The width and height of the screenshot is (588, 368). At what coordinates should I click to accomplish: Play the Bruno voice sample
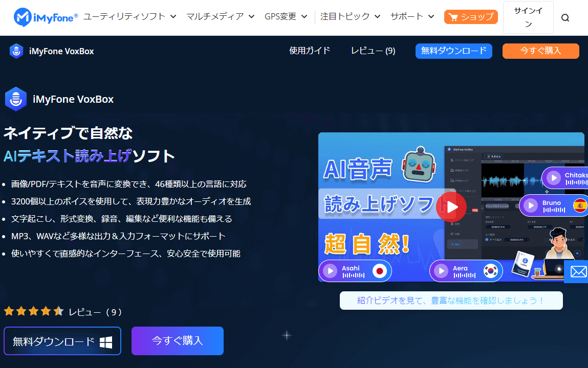(x=531, y=205)
